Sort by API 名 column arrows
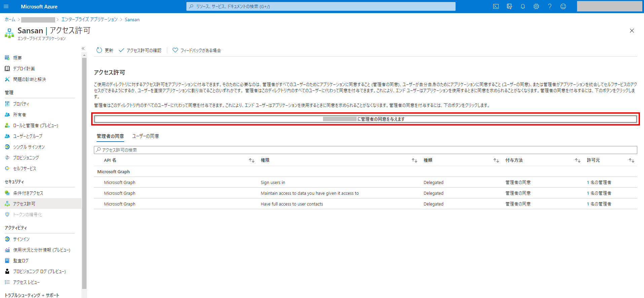644x298 pixels. pyautogui.click(x=251, y=160)
